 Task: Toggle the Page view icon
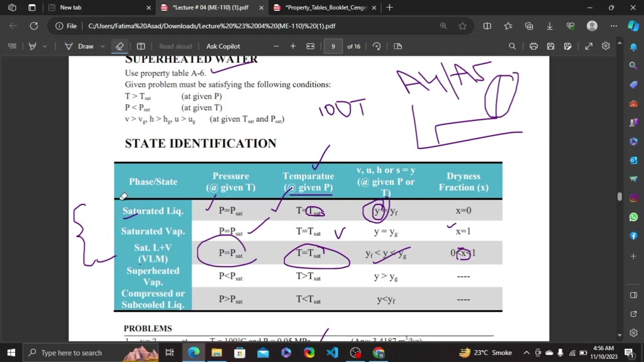397,46
